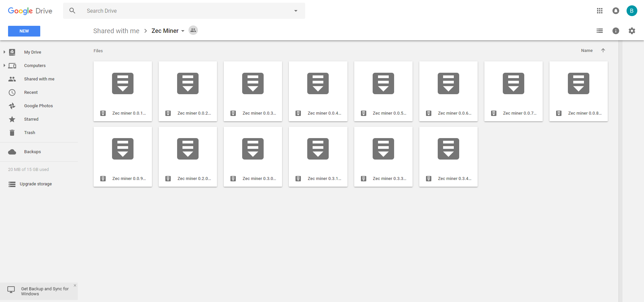Open the account avatar labeled B

coord(632,11)
